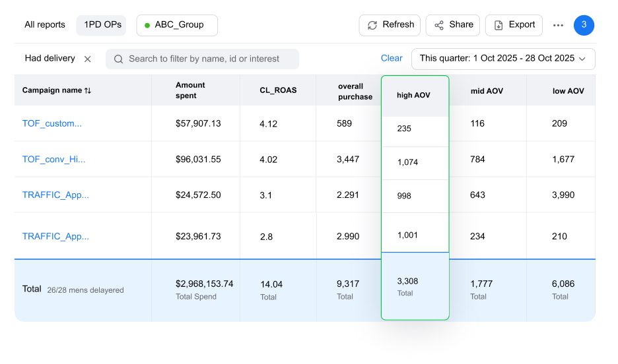
Task: Open the three-dots more options menu
Action: click(x=558, y=25)
